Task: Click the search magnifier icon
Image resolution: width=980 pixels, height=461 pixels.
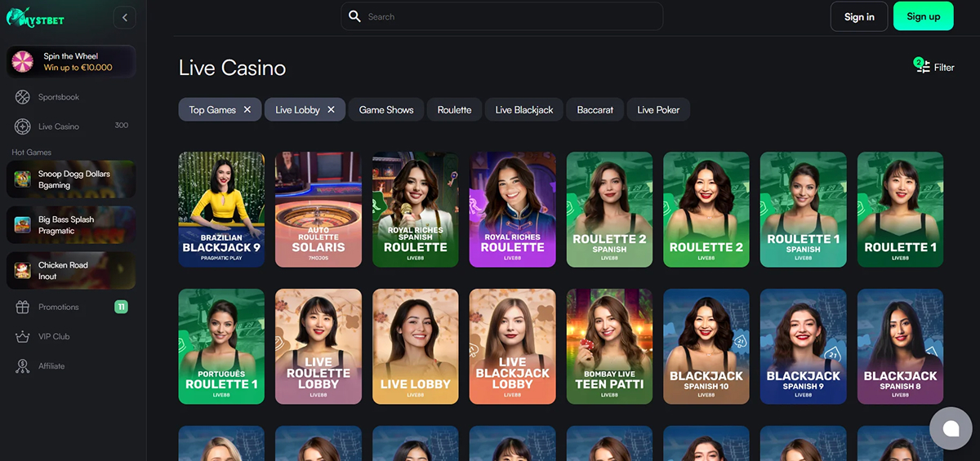Action: tap(354, 16)
